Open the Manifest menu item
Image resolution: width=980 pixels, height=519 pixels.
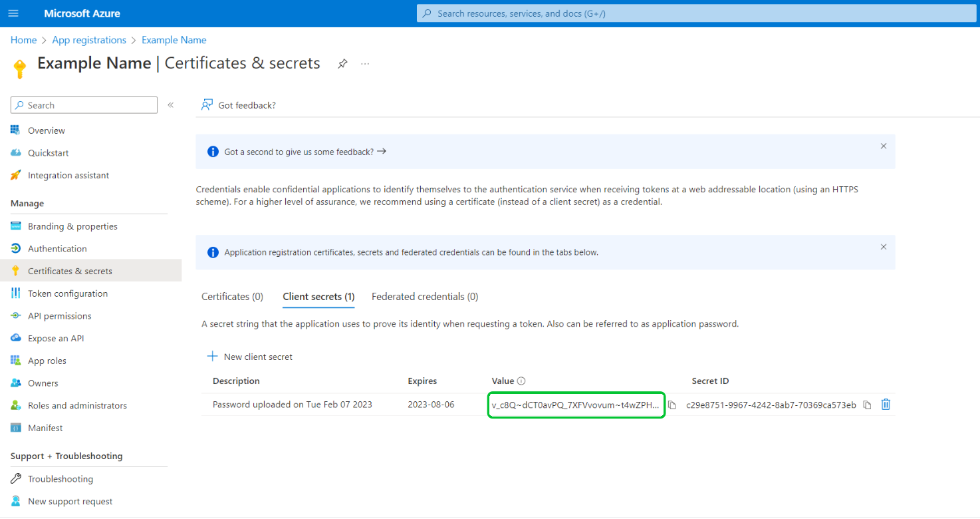tap(45, 428)
